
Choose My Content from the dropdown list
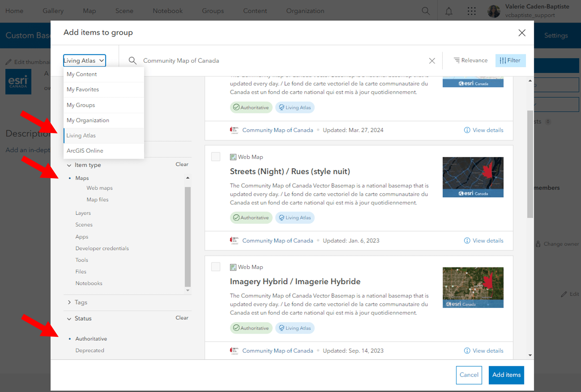103,74
